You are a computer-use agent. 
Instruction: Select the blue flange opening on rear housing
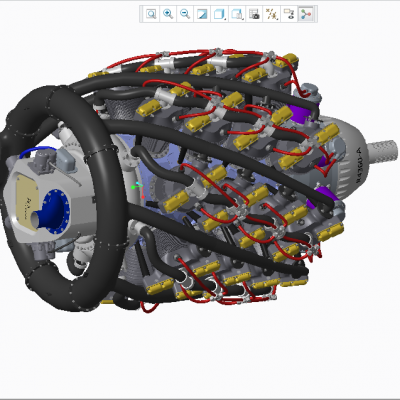(55, 208)
